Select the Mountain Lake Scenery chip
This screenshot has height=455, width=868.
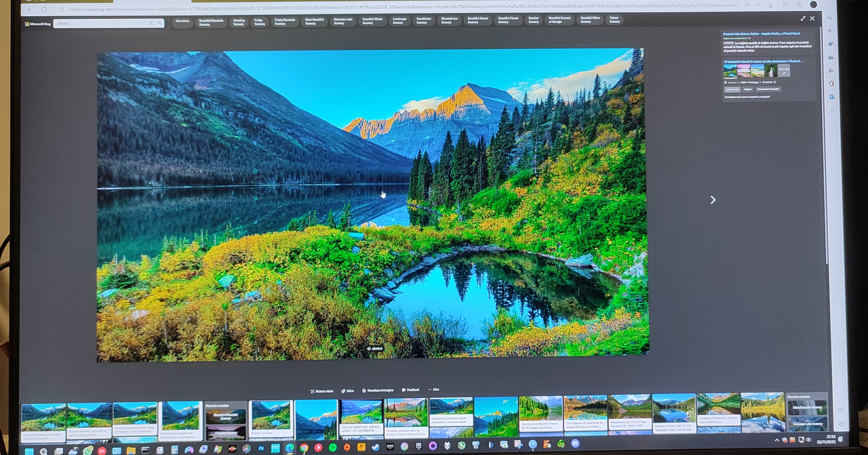(343, 22)
